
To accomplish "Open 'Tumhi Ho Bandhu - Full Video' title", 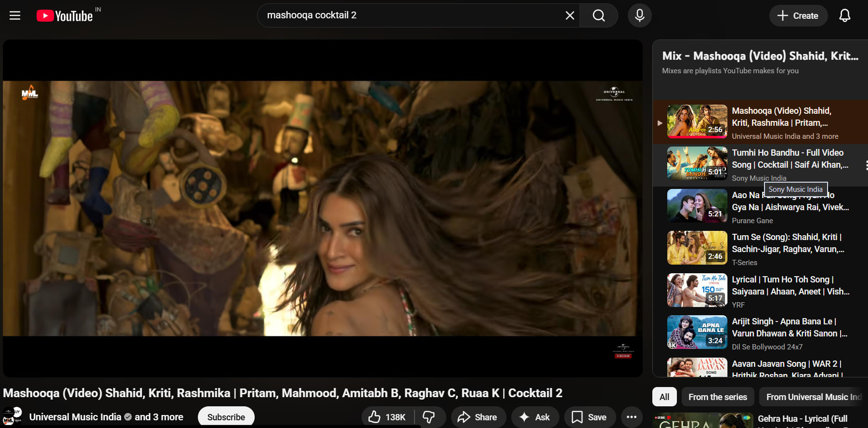I will click(790, 159).
